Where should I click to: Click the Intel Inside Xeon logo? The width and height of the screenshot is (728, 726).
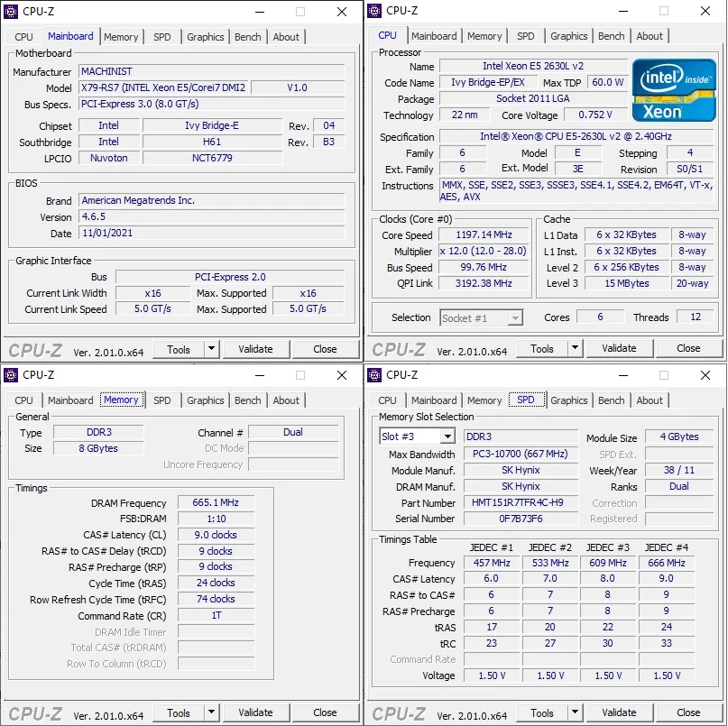(x=674, y=90)
